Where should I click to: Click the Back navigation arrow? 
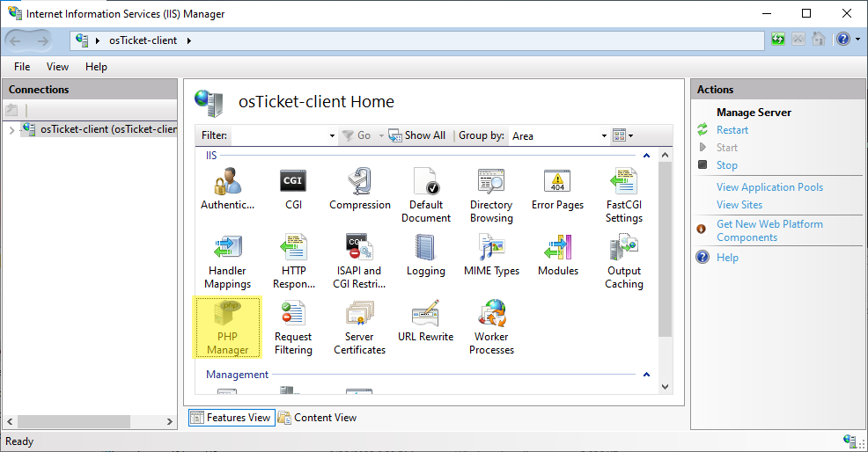(16, 40)
